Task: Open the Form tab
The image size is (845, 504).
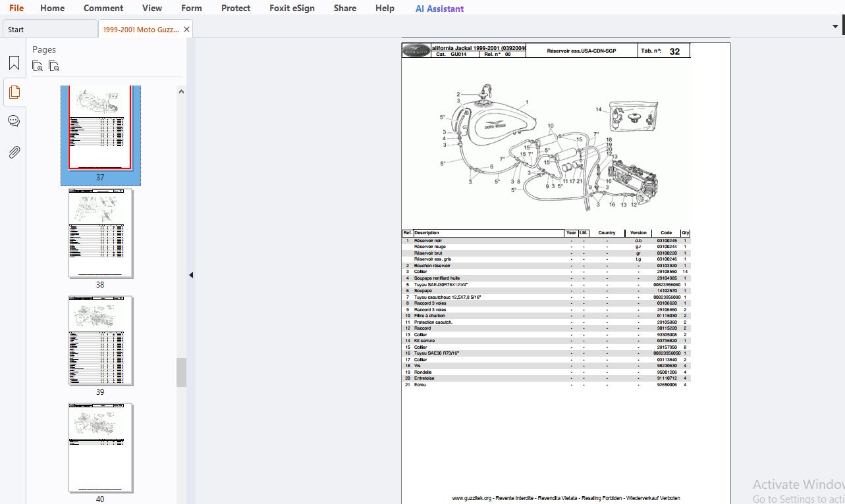Action: [x=192, y=8]
